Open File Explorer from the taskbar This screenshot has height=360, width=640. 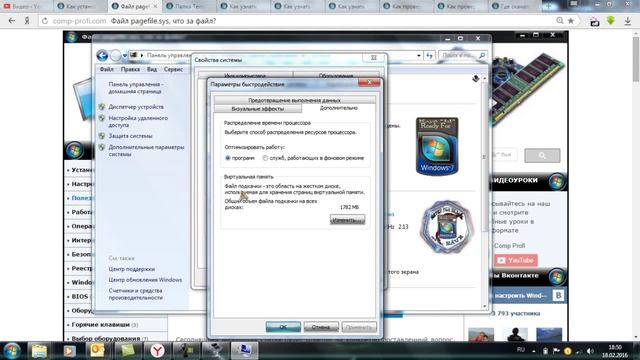(39, 351)
